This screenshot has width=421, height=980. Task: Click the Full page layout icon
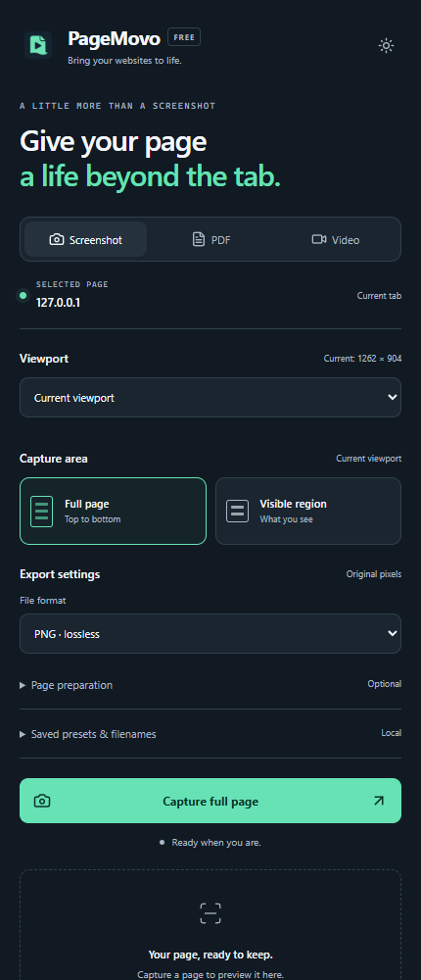42,511
